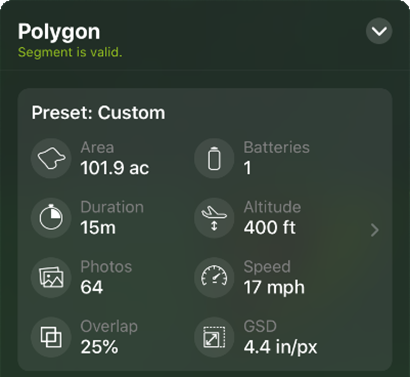Click the 15m duration value

point(98,228)
